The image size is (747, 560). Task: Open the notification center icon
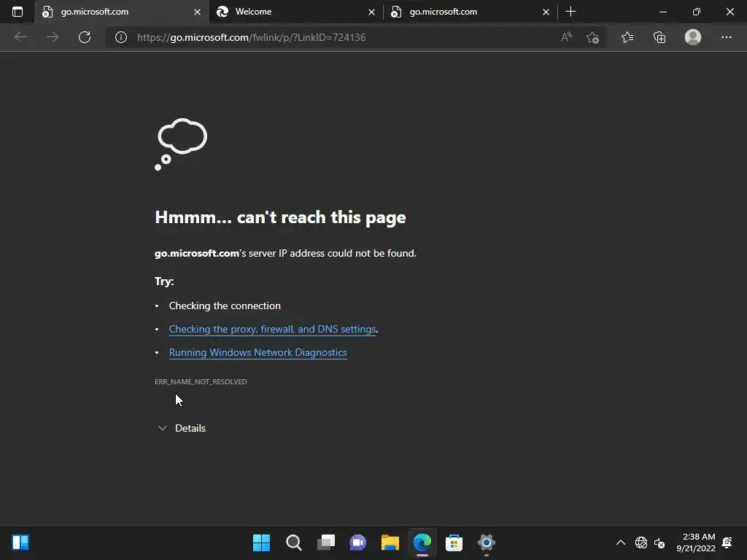[x=727, y=542]
